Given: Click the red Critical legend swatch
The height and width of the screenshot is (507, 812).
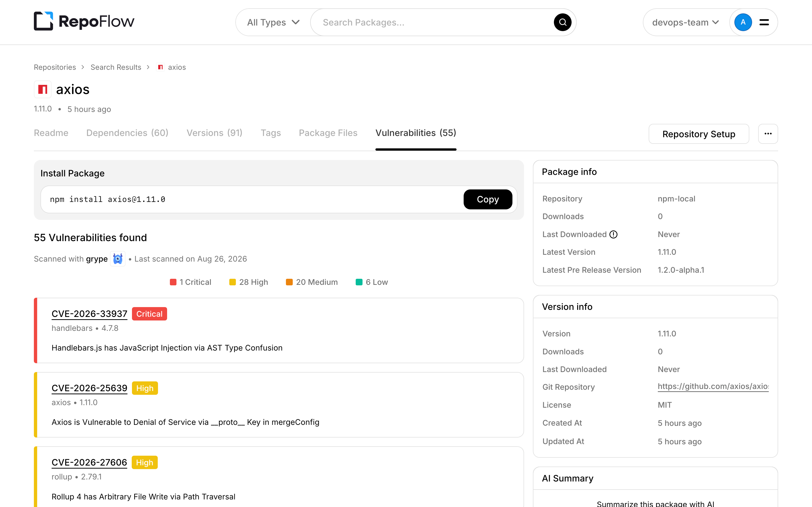Looking at the screenshot, I should (x=173, y=282).
